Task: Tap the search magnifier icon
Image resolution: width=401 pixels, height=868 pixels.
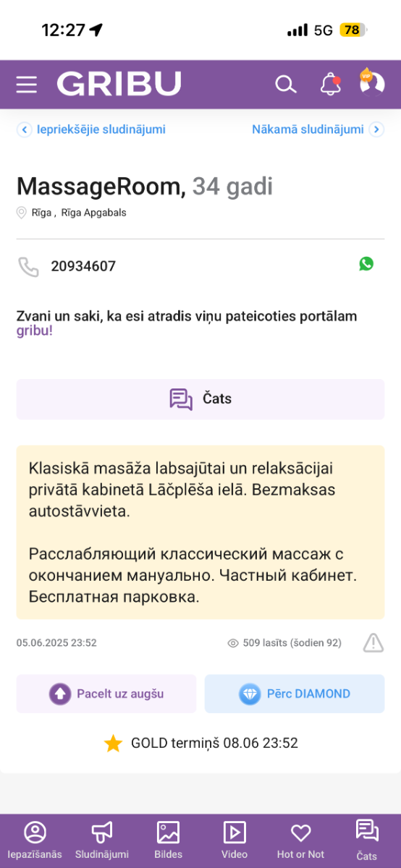Action: (x=286, y=85)
